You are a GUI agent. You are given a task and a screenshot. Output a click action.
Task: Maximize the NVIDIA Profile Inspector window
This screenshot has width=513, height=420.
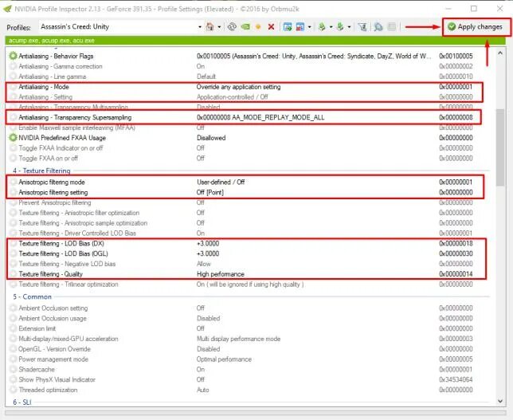click(x=474, y=9)
